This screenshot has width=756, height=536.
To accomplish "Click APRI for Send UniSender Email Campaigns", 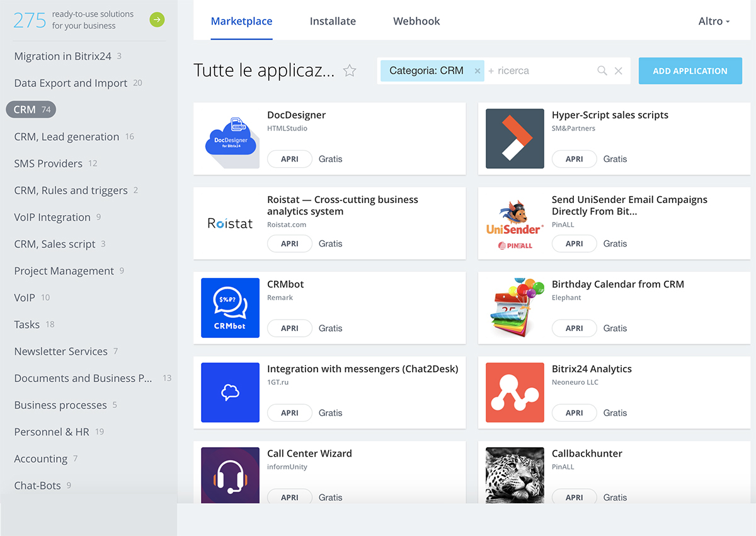I will coord(575,243).
